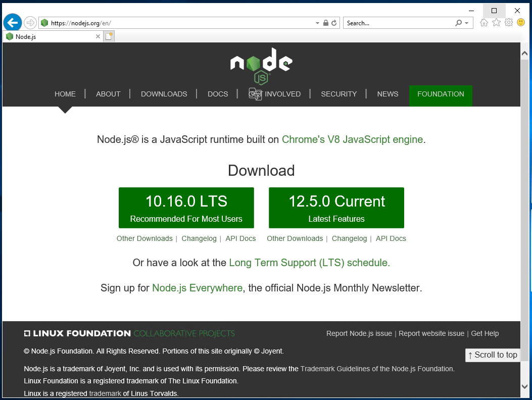
Task: Open Tools with the gear icon
Action: point(509,23)
